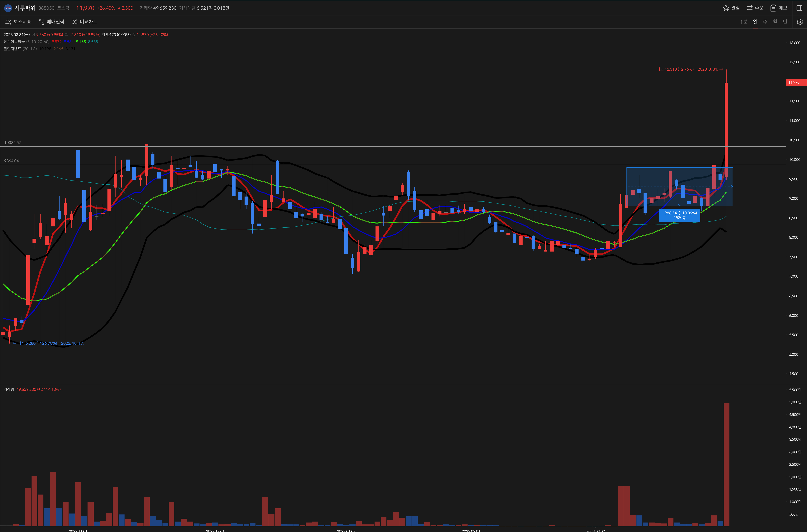Click the 5,000만 volume axis label
This screenshot has width=807, height=532.
click(795, 402)
